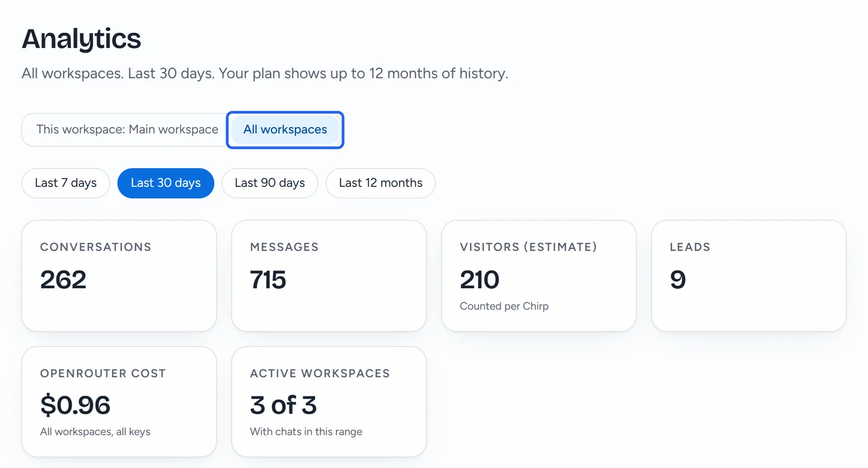Click the 'All workspaces, all keys' caption
Viewport: 868px width, 468px height.
[x=95, y=432]
